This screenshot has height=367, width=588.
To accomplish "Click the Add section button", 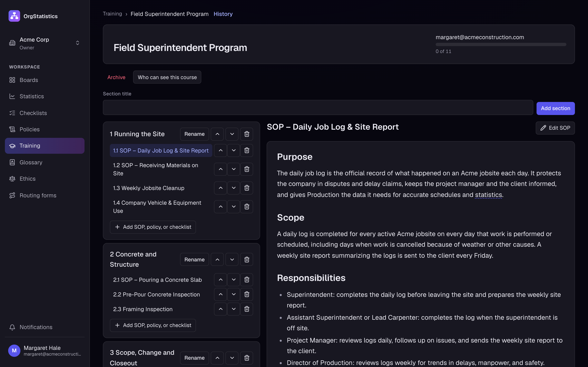I will [556, 108].
